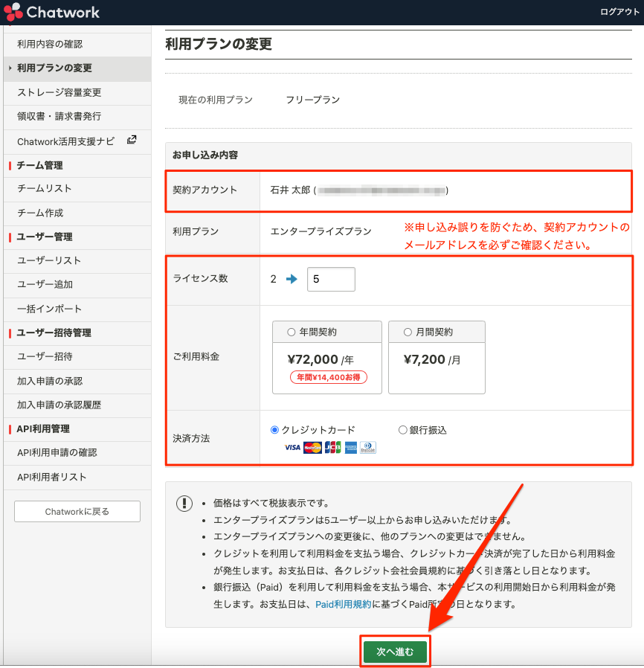Image resolution: width=644 pixels, height=668 pixels.
Task: Open 利用プランの変更 in sidebar
Action: (x=77, y=68)
